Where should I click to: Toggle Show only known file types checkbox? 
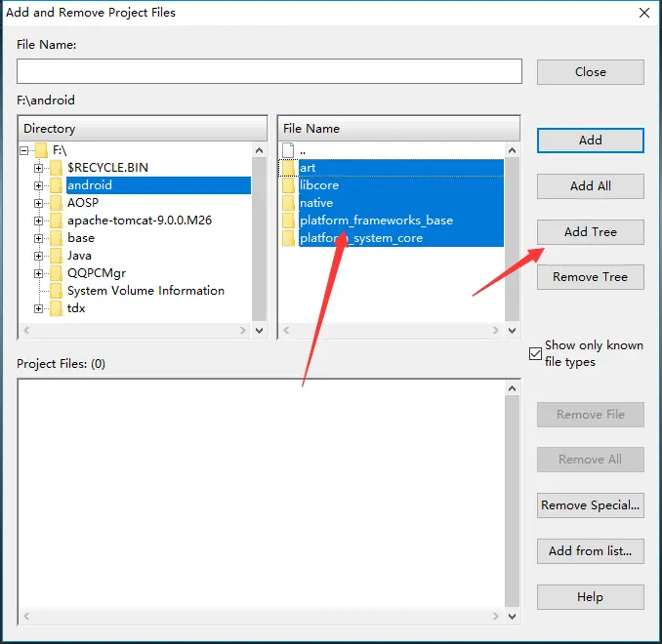click(535, 353)
